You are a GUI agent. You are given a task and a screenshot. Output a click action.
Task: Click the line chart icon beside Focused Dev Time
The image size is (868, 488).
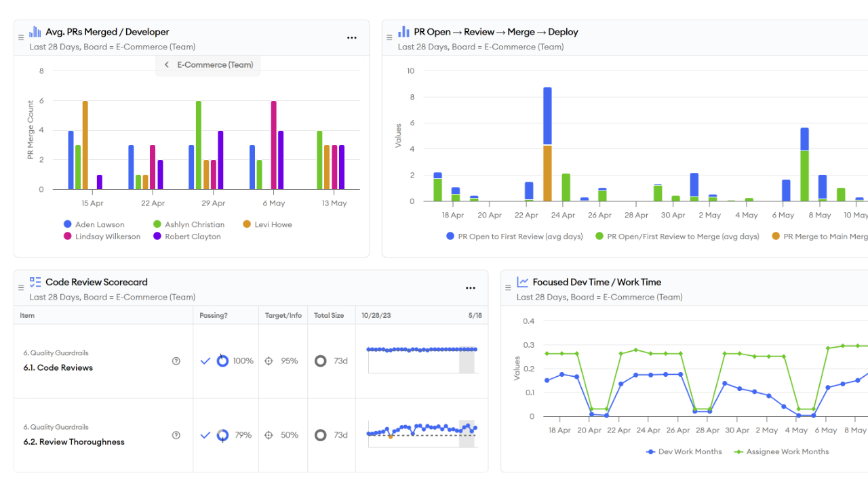click(x=522, y=282)
